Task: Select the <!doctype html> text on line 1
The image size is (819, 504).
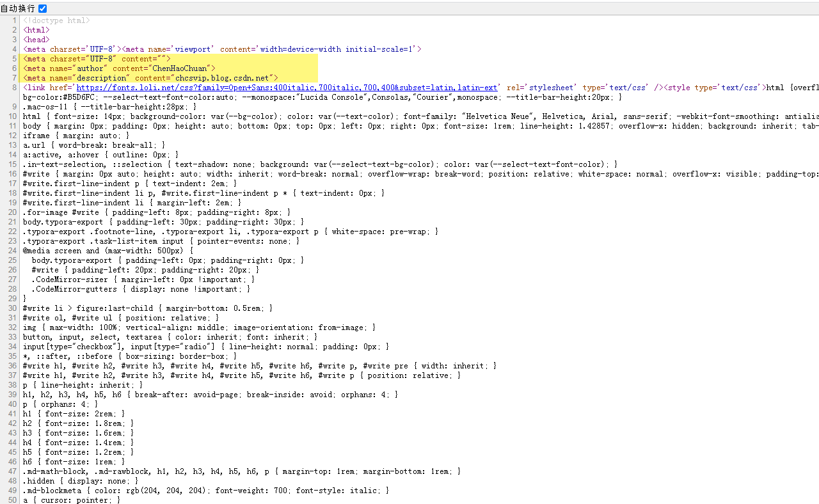Action: (56, 20)
